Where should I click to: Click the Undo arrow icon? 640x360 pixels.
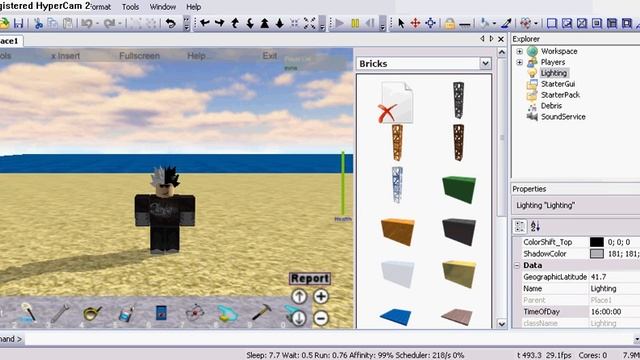point(86,23)
